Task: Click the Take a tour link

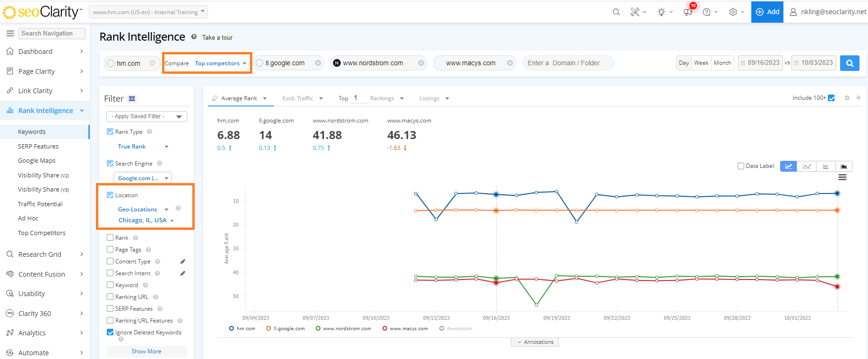Action: (217, 38)
